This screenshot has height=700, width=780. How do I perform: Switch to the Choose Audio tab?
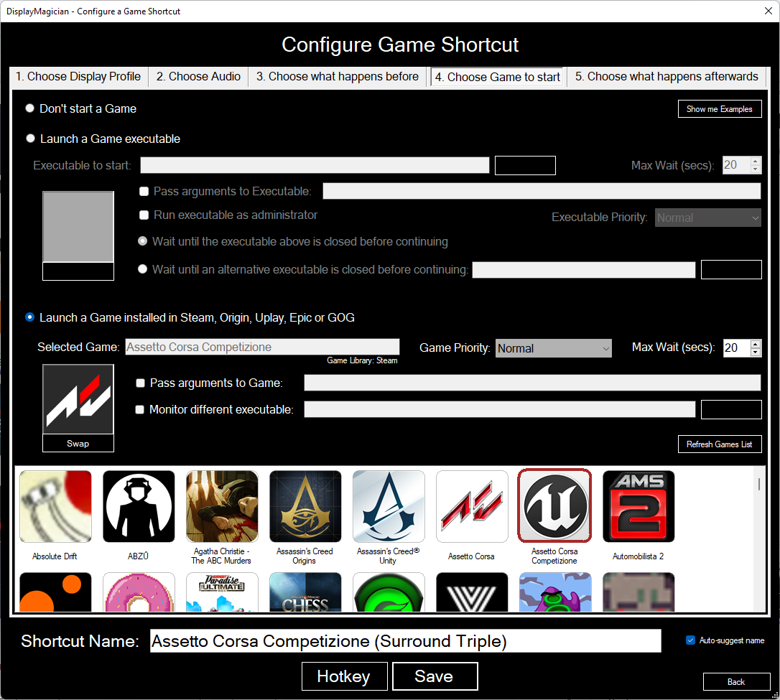[x=198, y=77]
